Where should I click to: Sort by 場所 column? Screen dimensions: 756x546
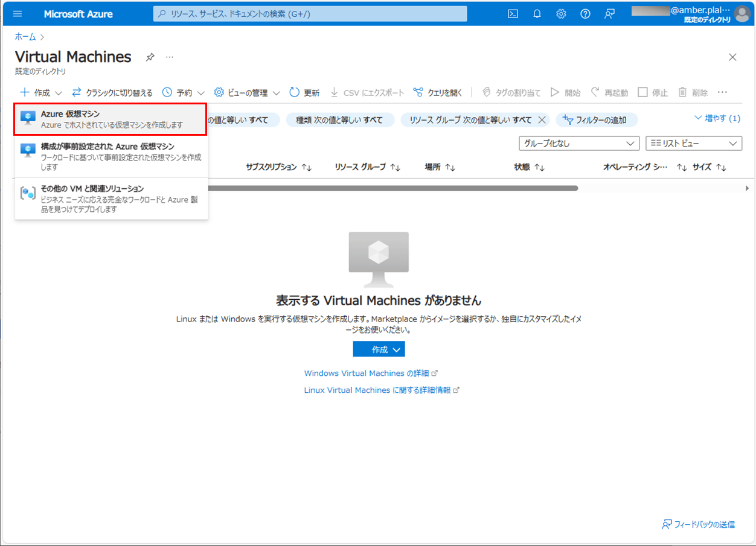tap(440, 167)
